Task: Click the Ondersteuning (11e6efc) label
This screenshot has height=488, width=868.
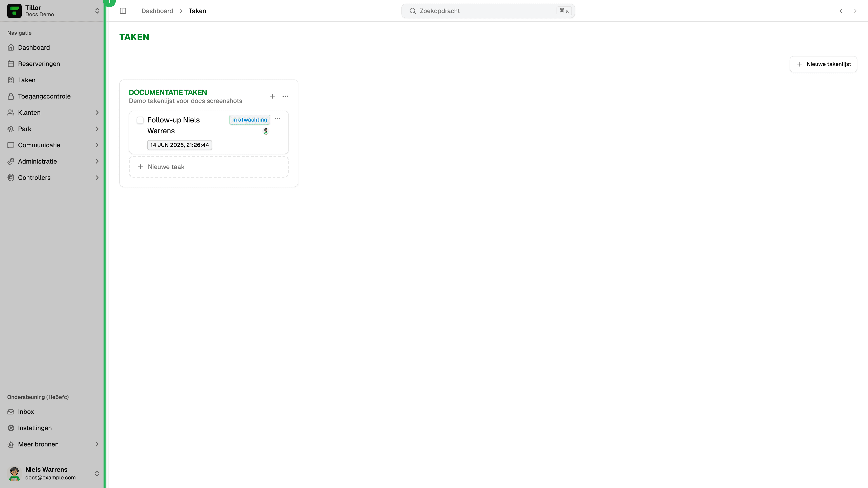Action: pos(38,397)
